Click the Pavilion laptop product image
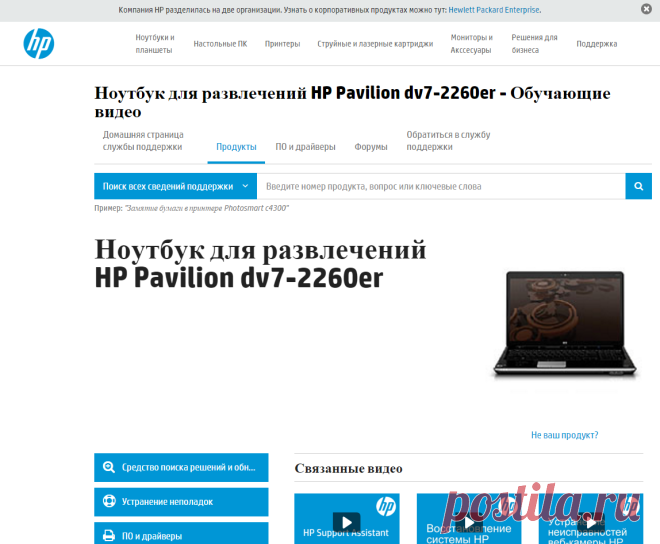The width and height of the screenshot is (660, 544). click(x=564, y=324)
